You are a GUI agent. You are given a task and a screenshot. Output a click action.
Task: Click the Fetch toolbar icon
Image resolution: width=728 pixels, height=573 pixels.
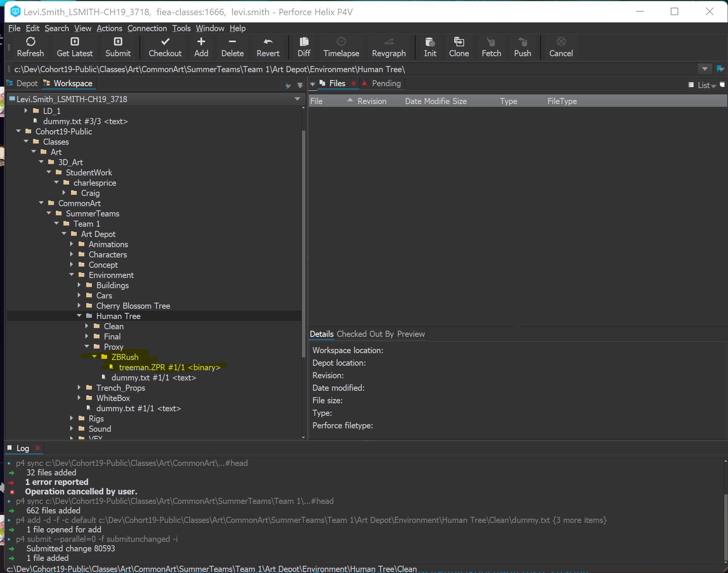491,41
